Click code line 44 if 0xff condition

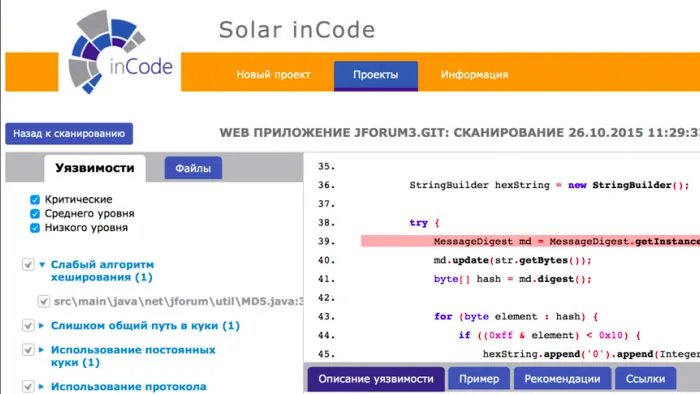tap(550, 335)
